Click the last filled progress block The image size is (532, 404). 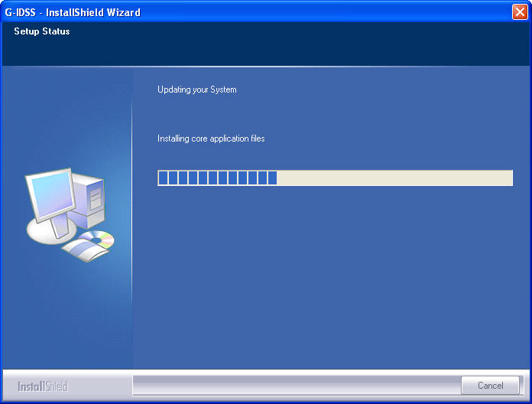point(272,178)
